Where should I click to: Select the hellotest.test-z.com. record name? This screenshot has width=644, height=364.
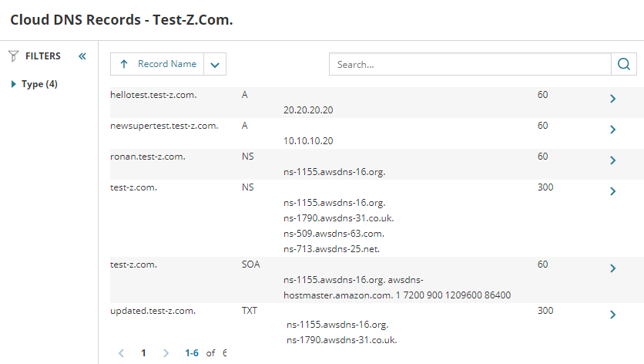[154, 95]
